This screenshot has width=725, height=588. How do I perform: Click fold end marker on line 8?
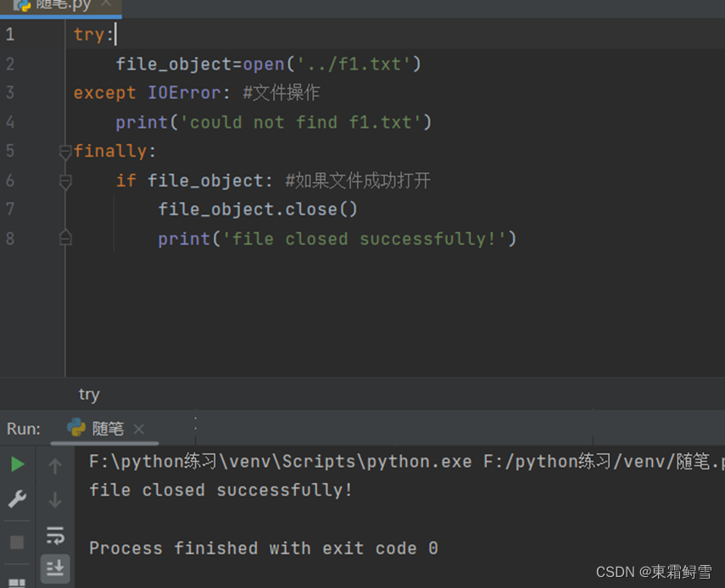(65, 237)
